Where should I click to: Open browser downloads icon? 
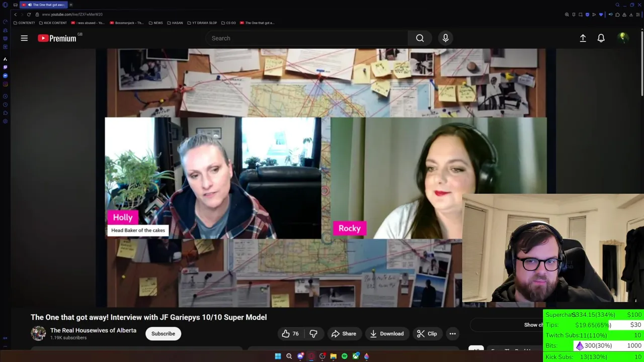point(631,15)
